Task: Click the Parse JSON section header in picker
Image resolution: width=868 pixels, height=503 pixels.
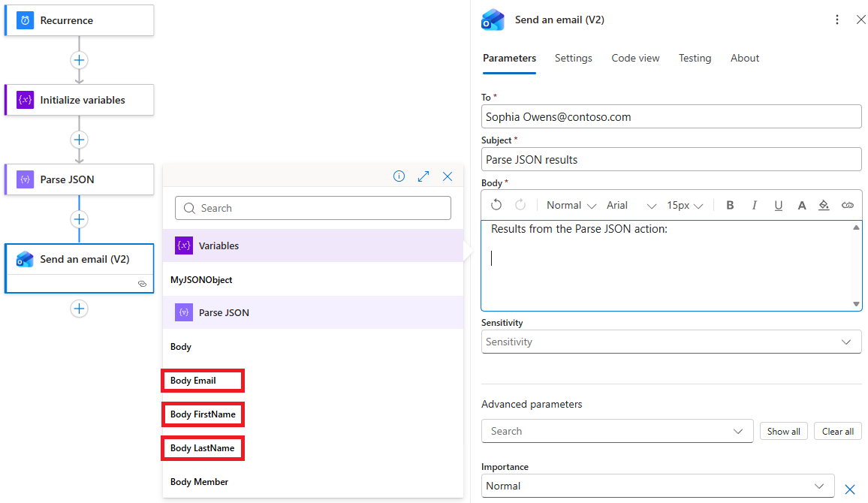Action: (313, 312)
